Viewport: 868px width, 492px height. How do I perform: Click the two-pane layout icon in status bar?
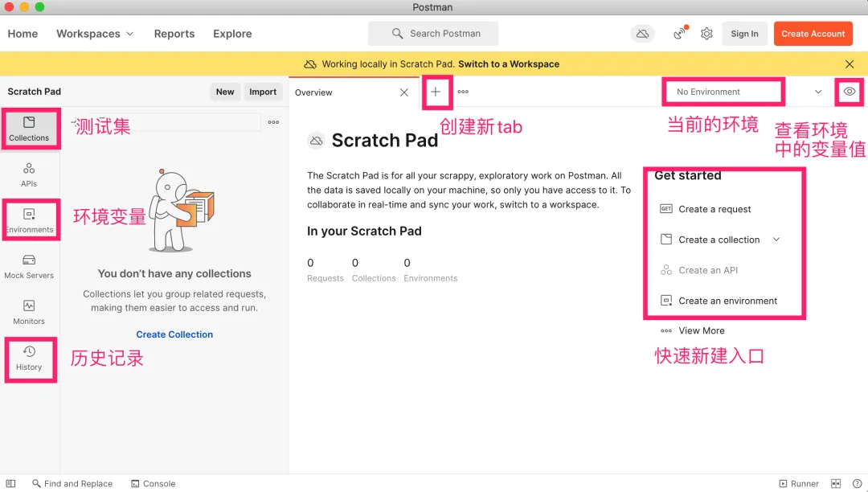point(836,483)
